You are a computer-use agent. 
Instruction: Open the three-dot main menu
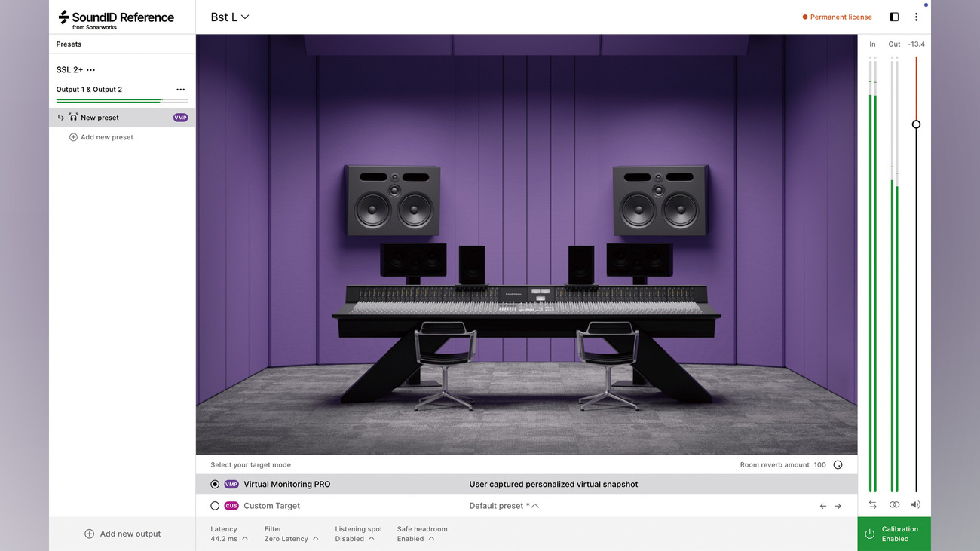[916, 17]
